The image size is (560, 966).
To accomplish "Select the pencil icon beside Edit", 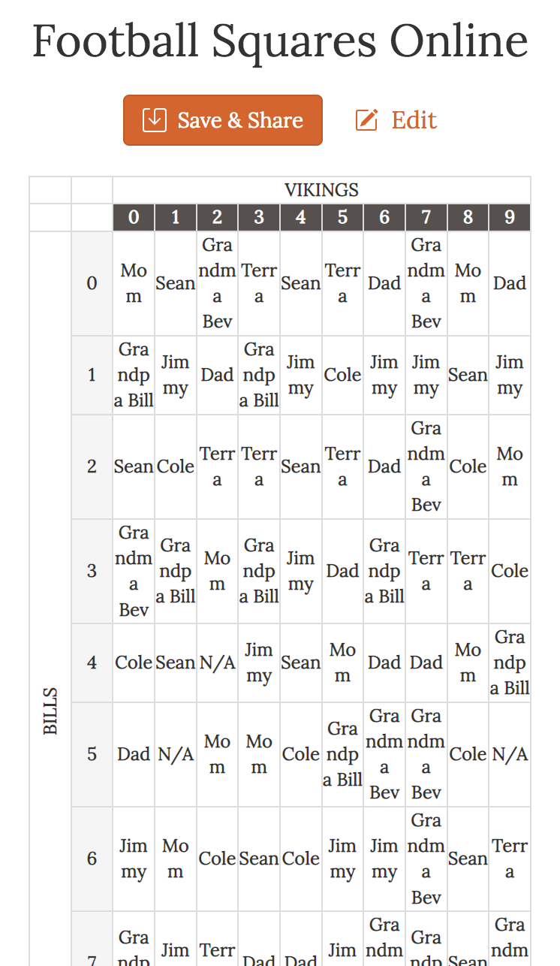I will 366,119.
